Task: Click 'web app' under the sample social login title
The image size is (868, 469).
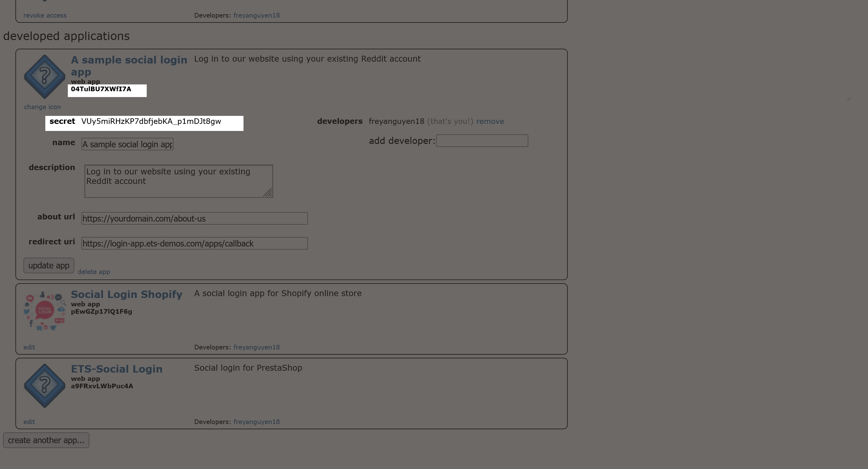Action: tap(85, 82)
